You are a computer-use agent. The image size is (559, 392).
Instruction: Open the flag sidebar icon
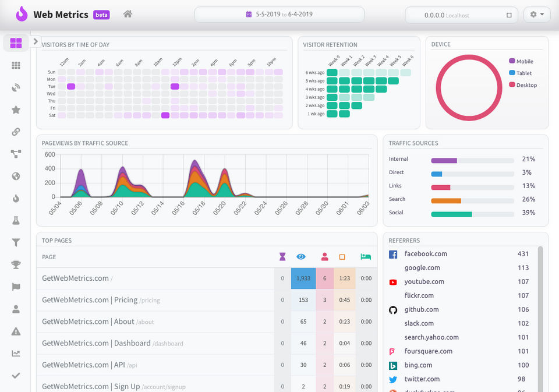pos(16,287)
